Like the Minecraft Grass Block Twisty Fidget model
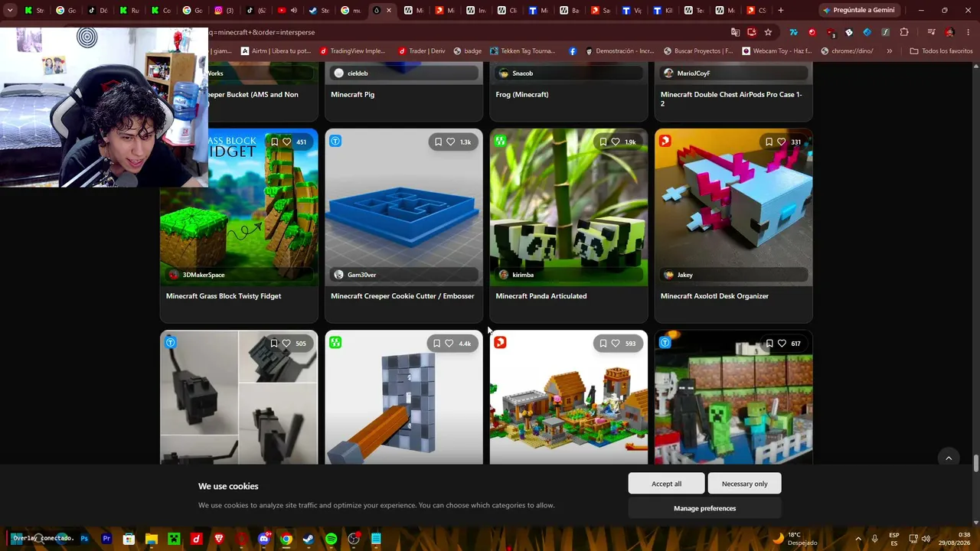The width and height of the screenshot is (980, 551). click(x=287, y=142)
